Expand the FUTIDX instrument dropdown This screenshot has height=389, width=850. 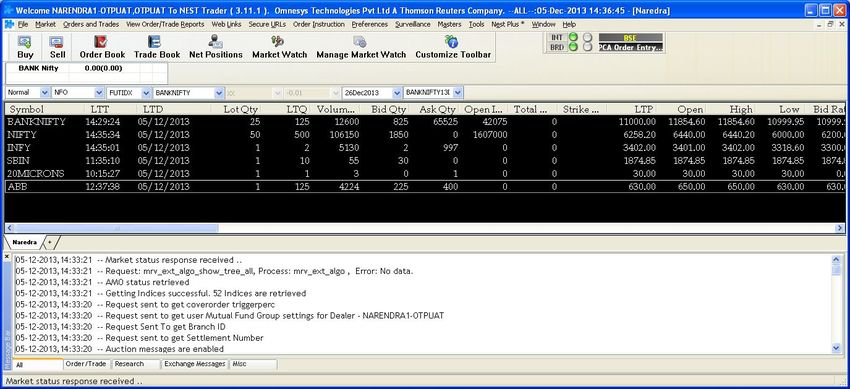click(x=146, y=93)
